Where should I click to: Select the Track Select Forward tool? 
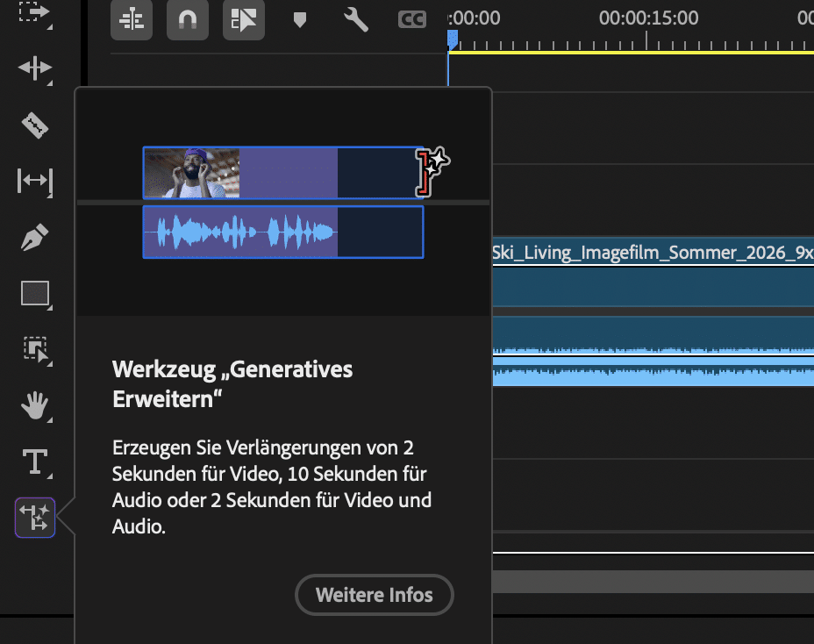34,12
